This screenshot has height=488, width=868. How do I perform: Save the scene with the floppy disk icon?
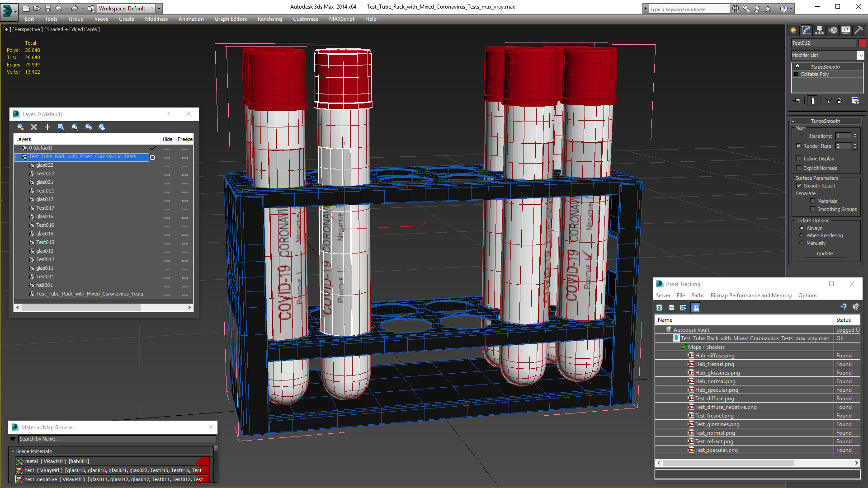pyautogui.click(x=47, y=8)
